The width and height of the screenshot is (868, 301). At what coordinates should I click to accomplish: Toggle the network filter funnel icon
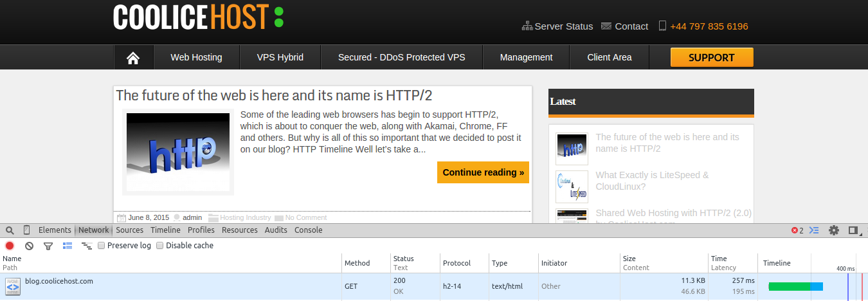coord(48,246)
